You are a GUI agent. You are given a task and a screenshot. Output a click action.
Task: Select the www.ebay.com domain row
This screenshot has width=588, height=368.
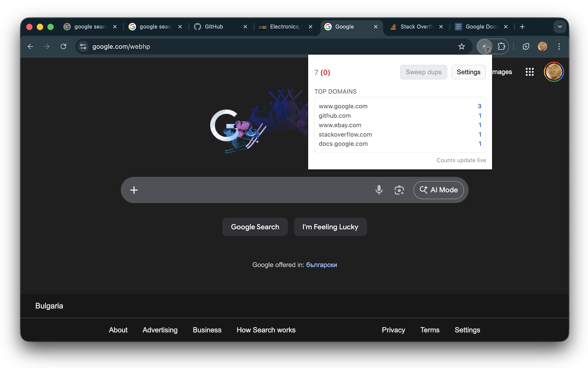[x=400, y=125]
